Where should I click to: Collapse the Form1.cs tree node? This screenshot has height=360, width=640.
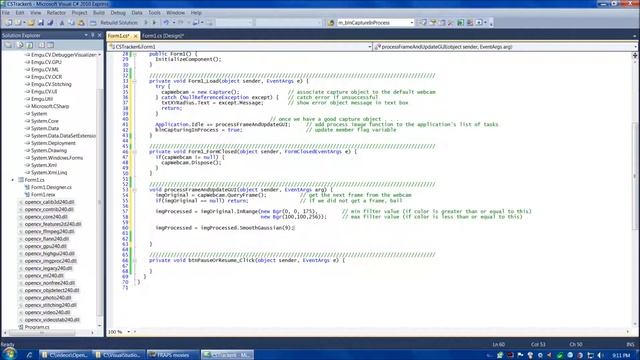[x=13, y=180]
